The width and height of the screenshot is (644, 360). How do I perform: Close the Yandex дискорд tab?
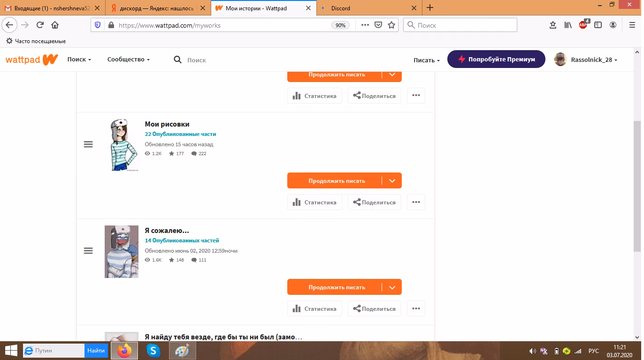(203, 8)
